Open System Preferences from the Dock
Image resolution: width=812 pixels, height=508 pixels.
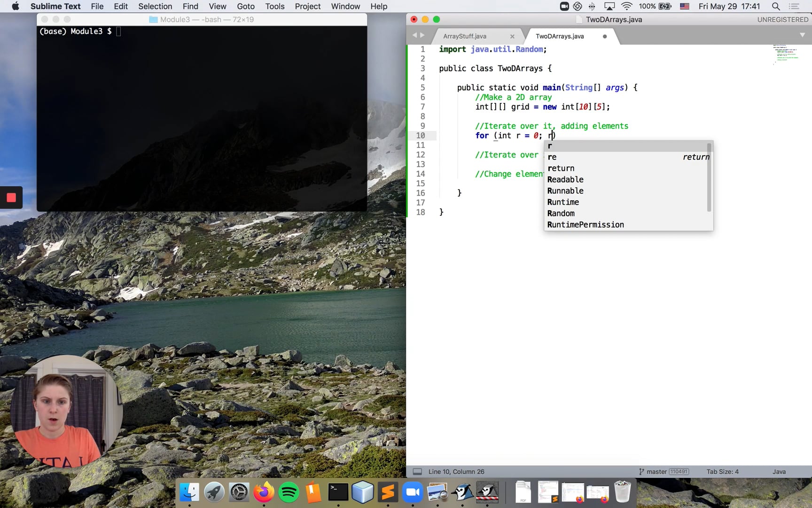pos(239,492)
